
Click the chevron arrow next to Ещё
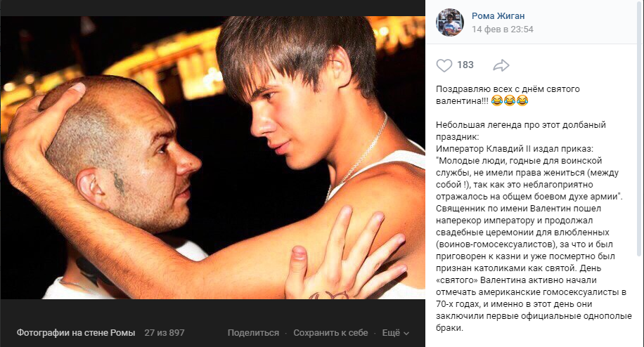pyautogui.click(x=406, y=334)
